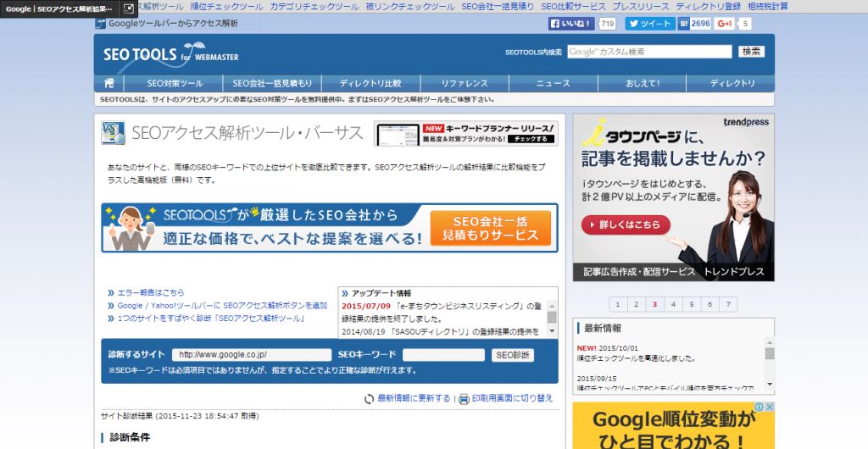Select ad carousel page 2
The height and width of the screenshot is (449, 868).
(x=636, y=304)
